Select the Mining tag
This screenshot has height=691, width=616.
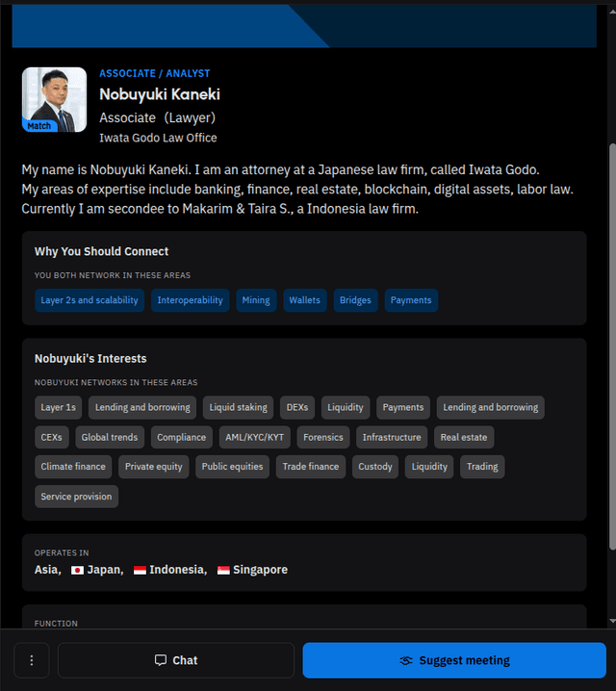(x=256, y=300)
